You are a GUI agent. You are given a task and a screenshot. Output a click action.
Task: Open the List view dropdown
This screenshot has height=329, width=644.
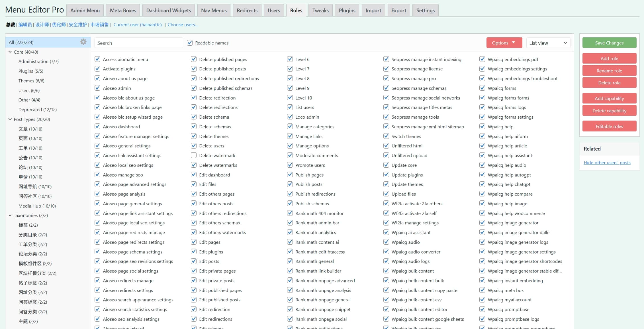[x=548, y=43]
